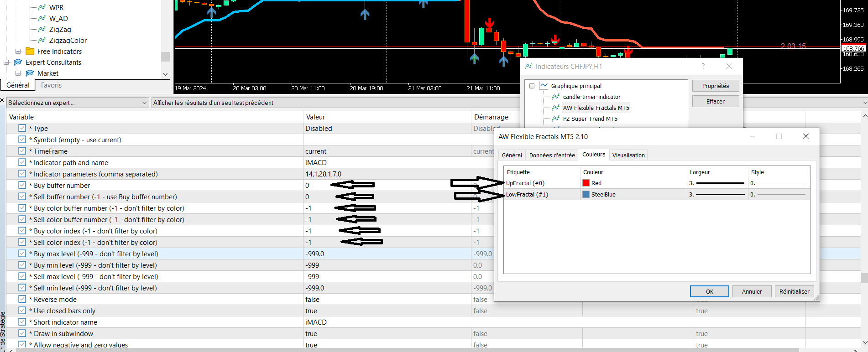Viewport: 868px width, 352px height.
Task: Open the Free Indicators folder icon
Action: [30, 51]
